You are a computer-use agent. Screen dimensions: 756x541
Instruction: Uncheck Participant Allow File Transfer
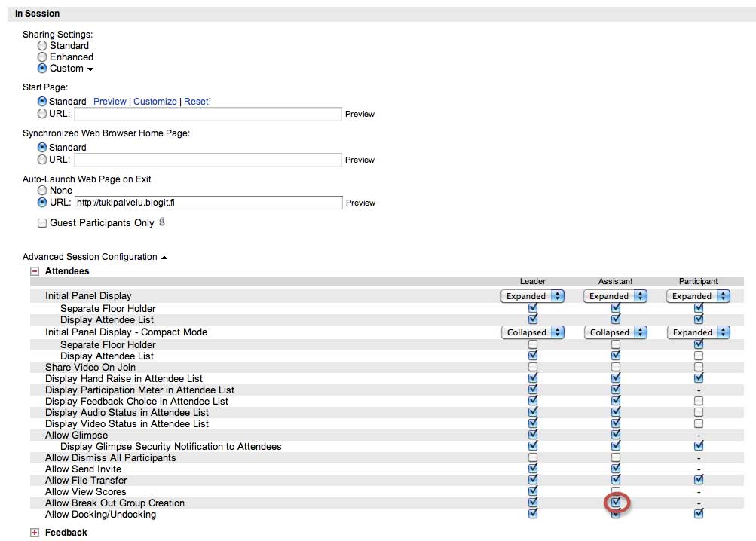(x=699, y=479)
